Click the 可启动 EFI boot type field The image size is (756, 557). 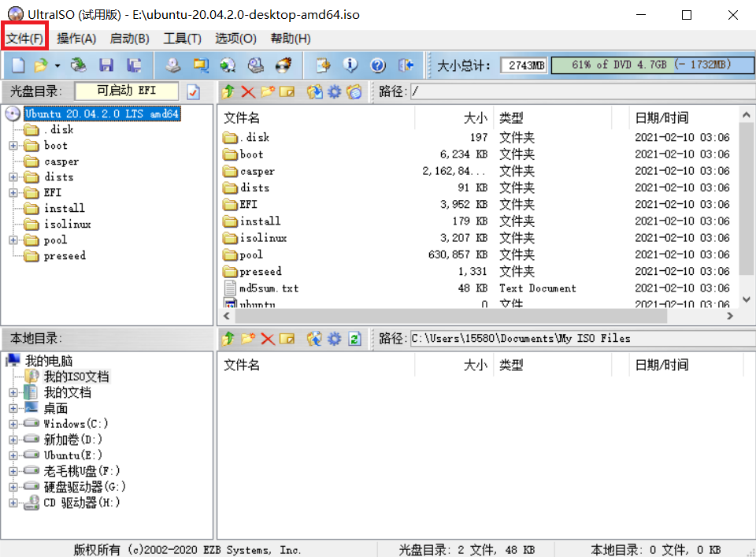click(x=126, y=91)
